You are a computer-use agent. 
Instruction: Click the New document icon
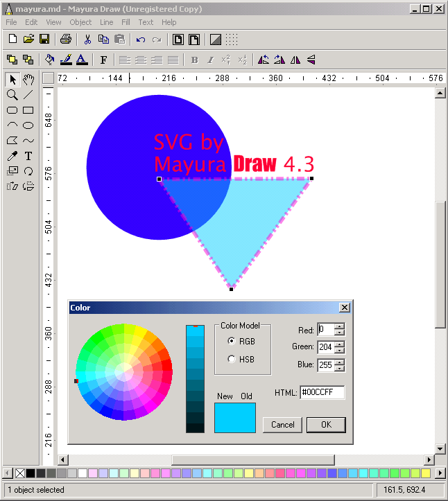click(x=12, y=39)
